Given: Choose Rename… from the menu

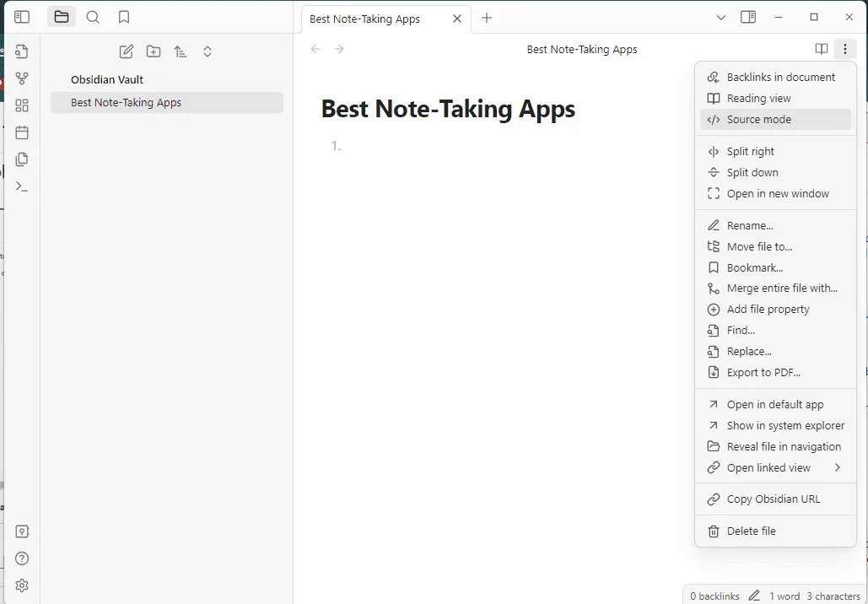Looking at the screenshot, I should (775, 226).
